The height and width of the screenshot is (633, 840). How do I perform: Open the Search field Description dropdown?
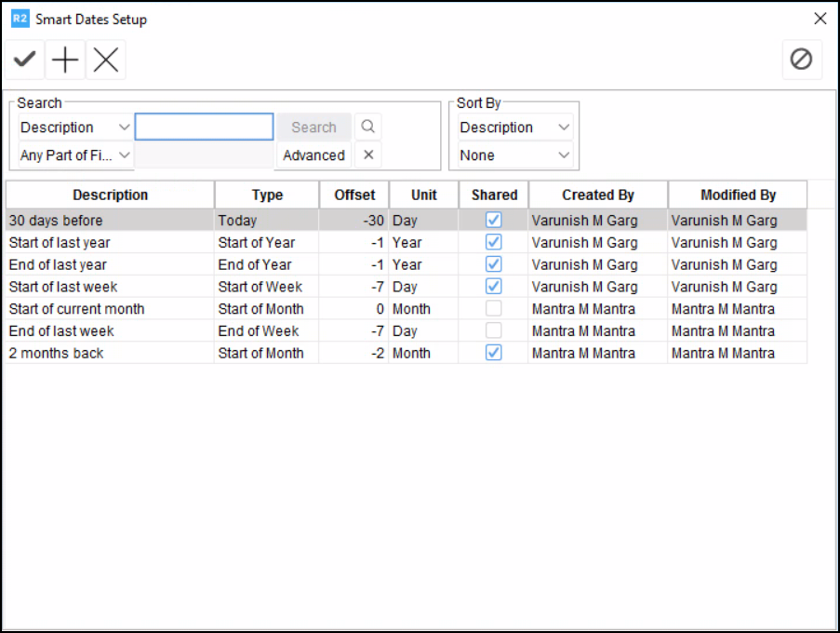pos(75,128)
